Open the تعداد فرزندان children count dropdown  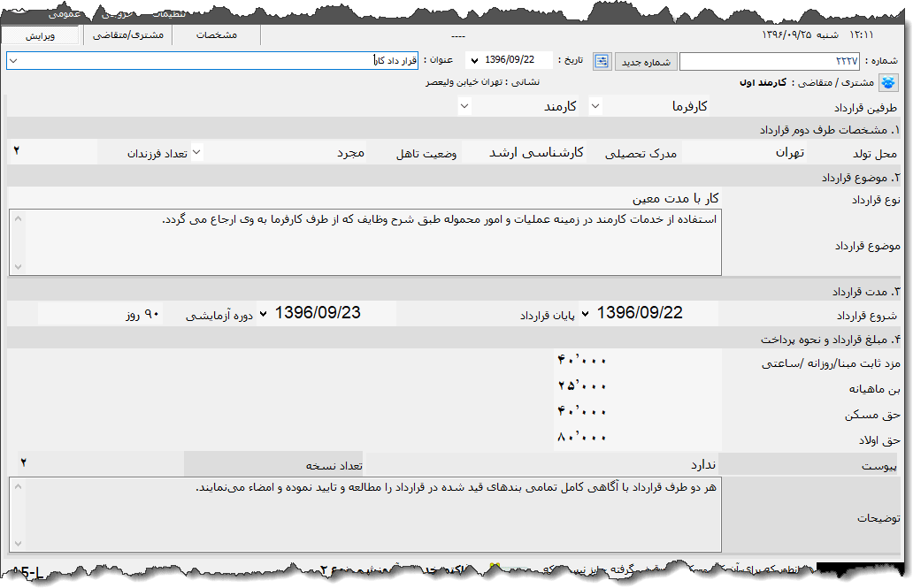(196, 150)
